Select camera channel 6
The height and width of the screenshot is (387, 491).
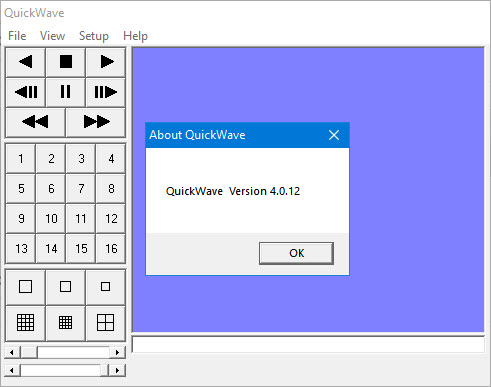(x=51, y=189)
